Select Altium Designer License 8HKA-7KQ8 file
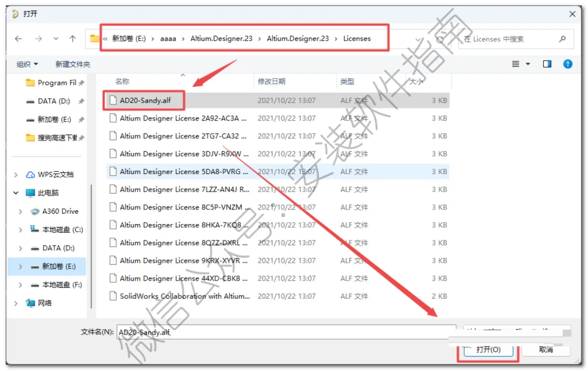Screen dimensions: 588x371 click(278, 225)
